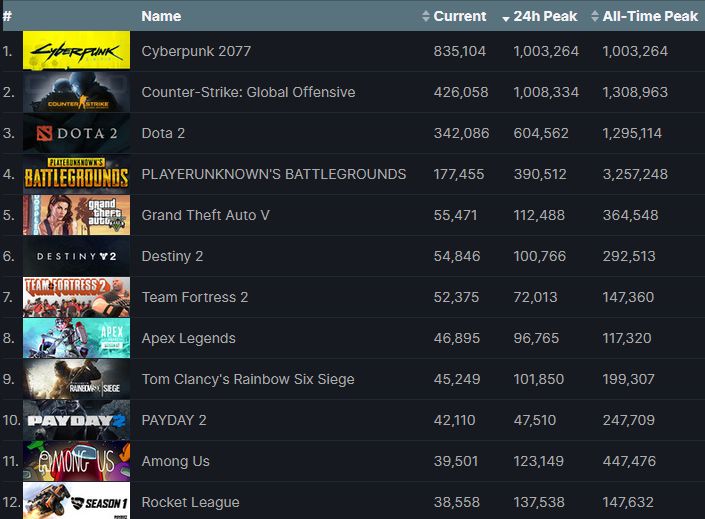Select Destiny 2 24h peak 100,766
The width and height of the screenshot is (705, 519).
[x=540, y=256]
